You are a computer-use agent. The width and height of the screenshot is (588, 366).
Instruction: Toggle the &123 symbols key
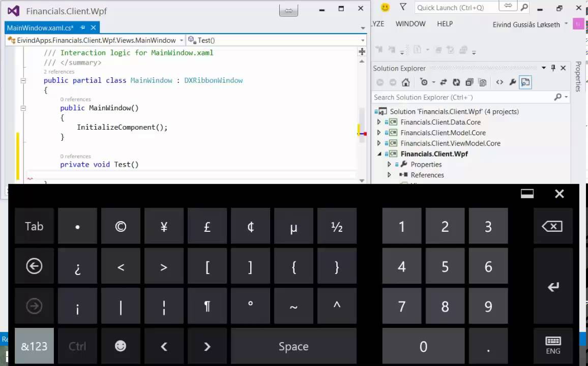34,346
